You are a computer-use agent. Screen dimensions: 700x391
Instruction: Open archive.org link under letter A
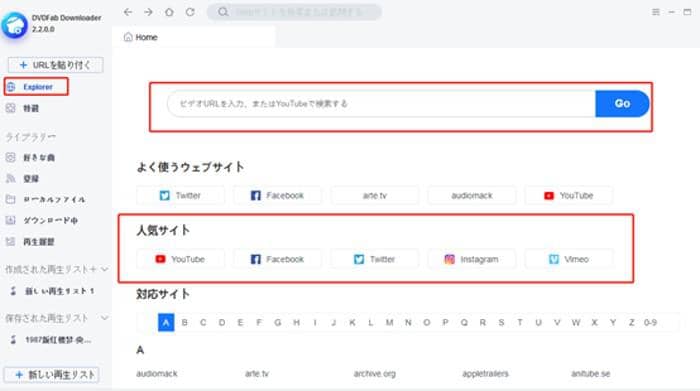coord(375,374)
